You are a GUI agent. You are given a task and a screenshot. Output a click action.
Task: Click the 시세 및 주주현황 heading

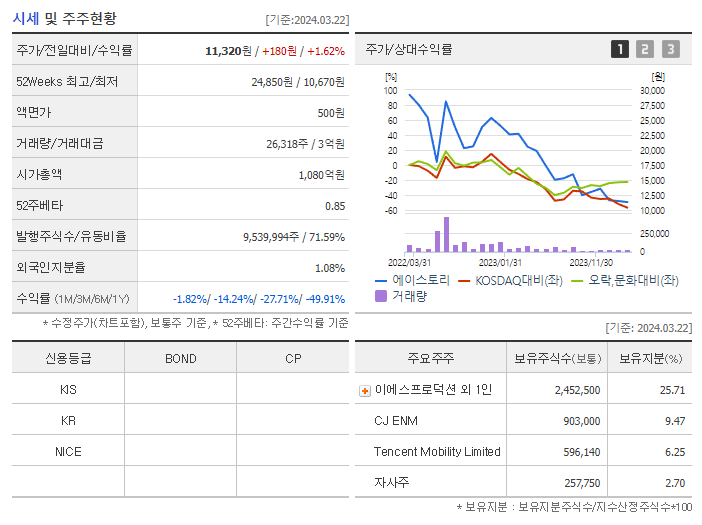pos(64,18)
